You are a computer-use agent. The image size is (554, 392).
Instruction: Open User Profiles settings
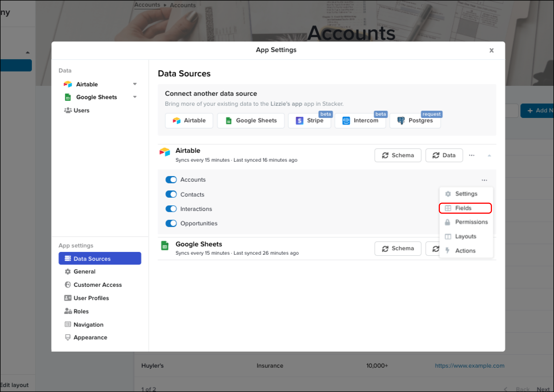coord(100,298)
